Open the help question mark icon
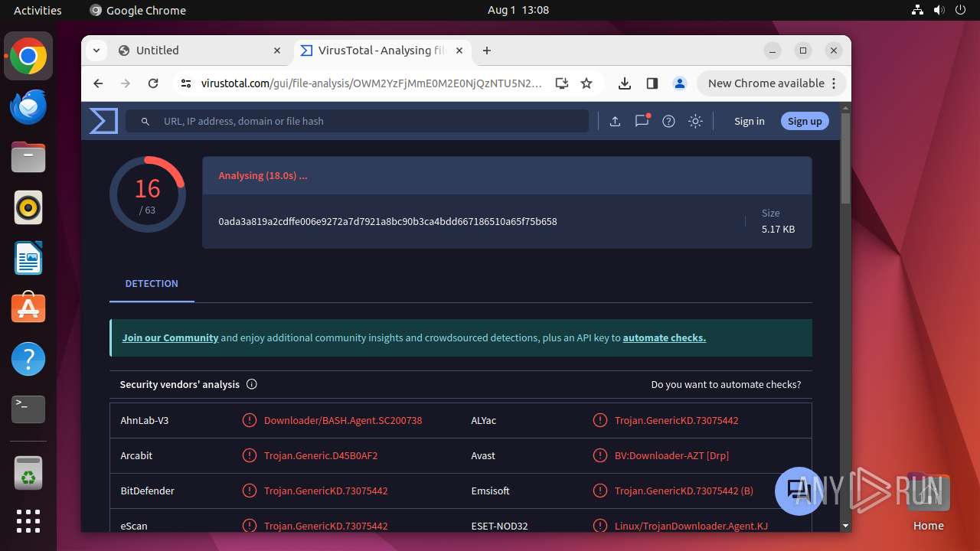 coord(668,121)
